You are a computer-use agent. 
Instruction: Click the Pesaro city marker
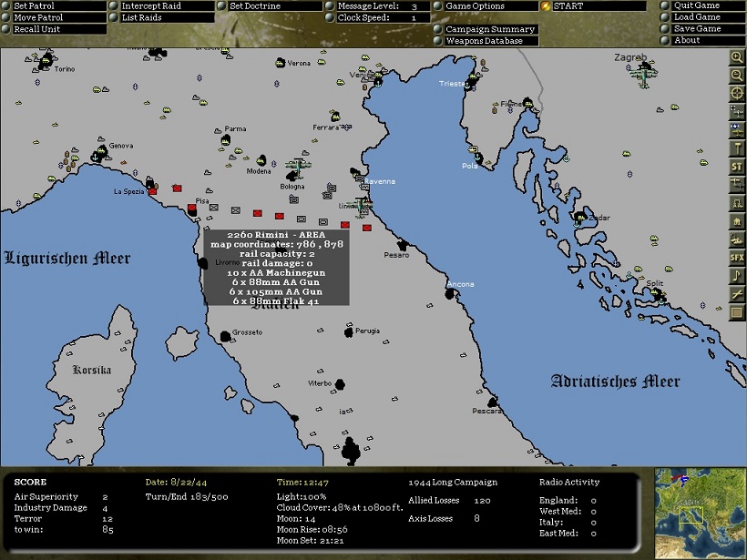(x=403, y=246)
